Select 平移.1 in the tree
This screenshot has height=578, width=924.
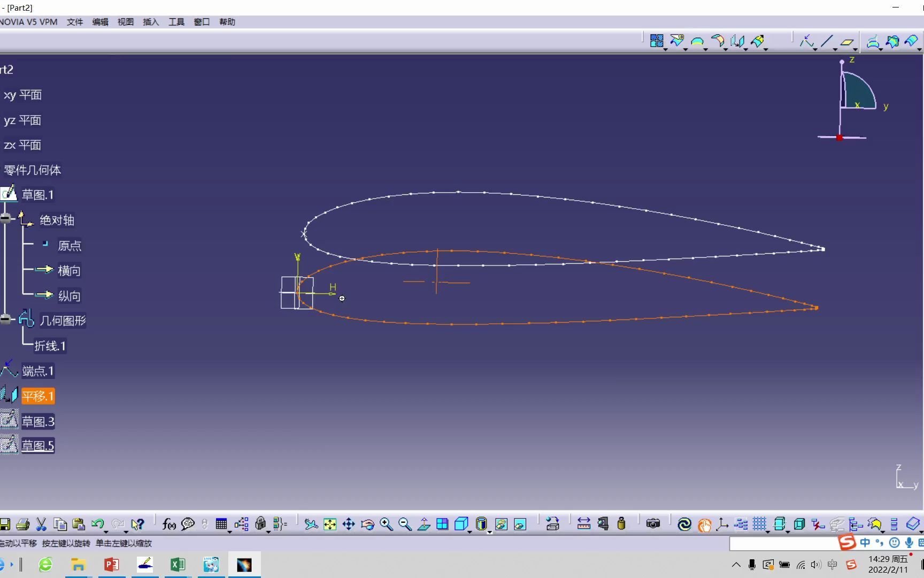click(x=38, y=396)
